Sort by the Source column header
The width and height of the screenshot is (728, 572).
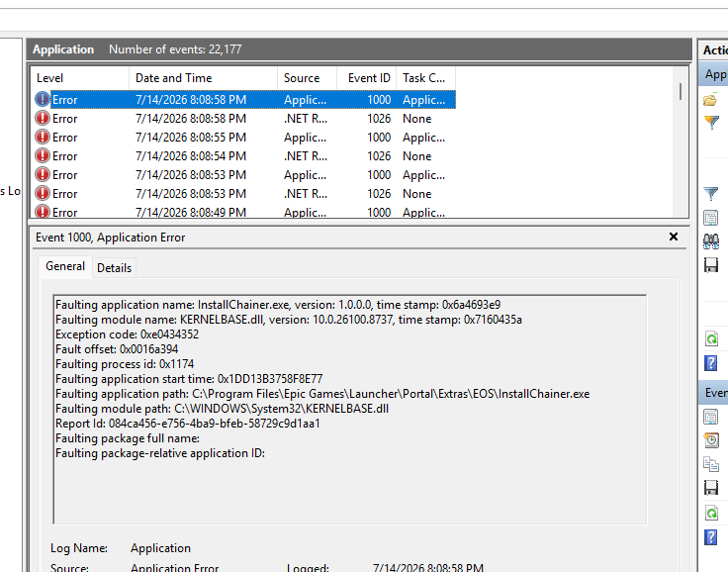(x=307, y=78)
